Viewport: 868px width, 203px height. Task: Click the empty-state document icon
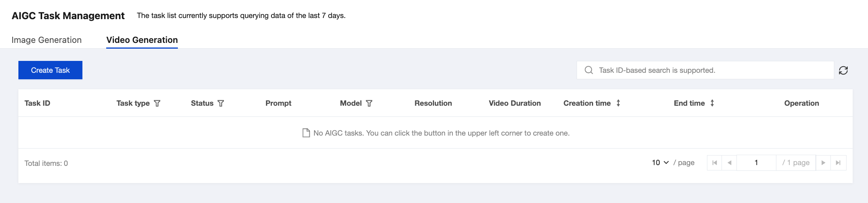(x=306, y=133)
